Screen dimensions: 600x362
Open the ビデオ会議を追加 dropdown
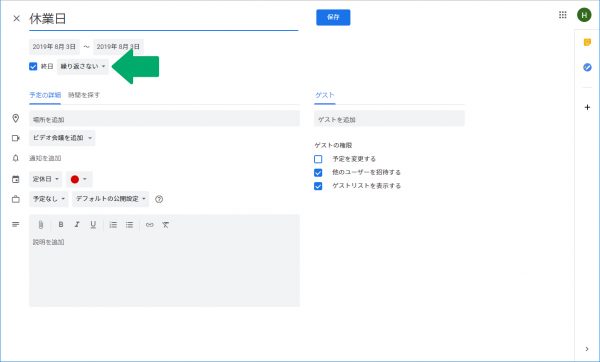tap(62, 138)
